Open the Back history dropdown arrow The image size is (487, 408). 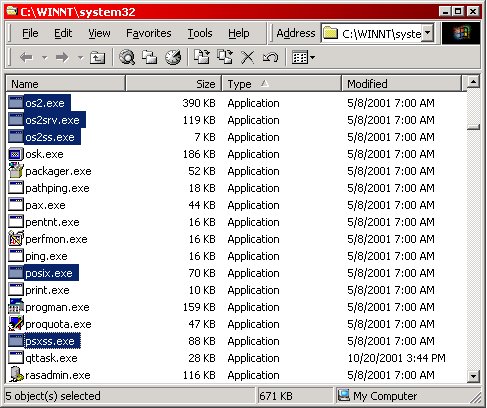(44, 58)
